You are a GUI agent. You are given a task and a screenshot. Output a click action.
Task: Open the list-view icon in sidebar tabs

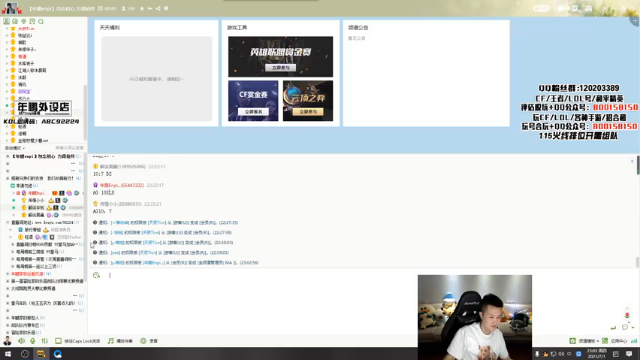tap(32, 21)
